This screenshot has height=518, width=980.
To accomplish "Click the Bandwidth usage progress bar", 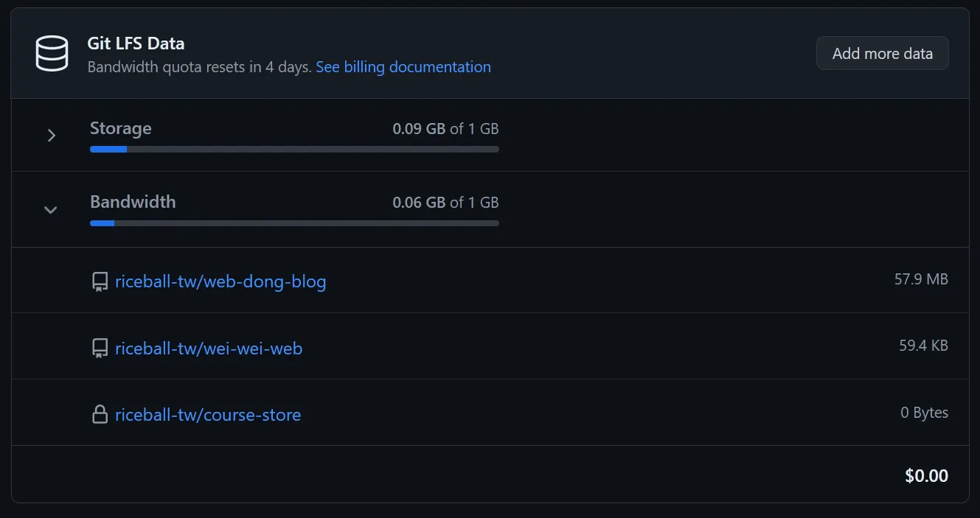I will point(294,223).
